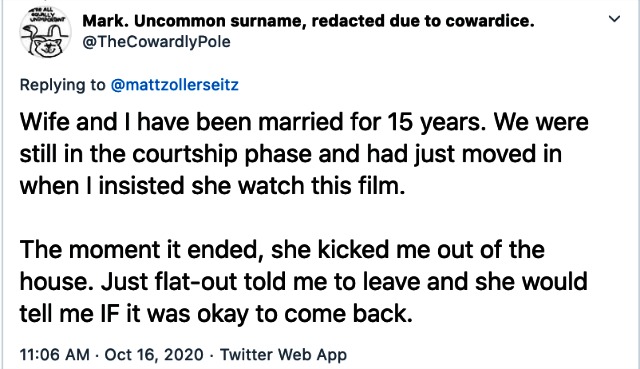Visit the @TheCowardlyPole handle
This screenshot has width=640, height=369.
[156, 42]
